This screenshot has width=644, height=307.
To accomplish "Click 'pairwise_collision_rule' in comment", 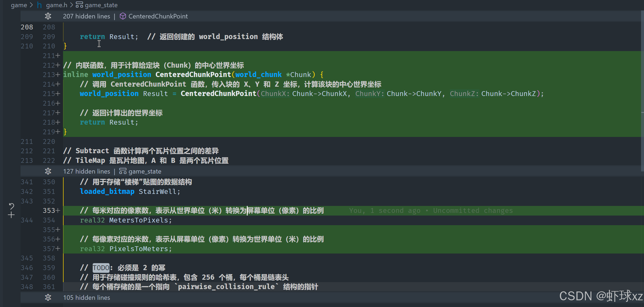I will coord(226,287).
